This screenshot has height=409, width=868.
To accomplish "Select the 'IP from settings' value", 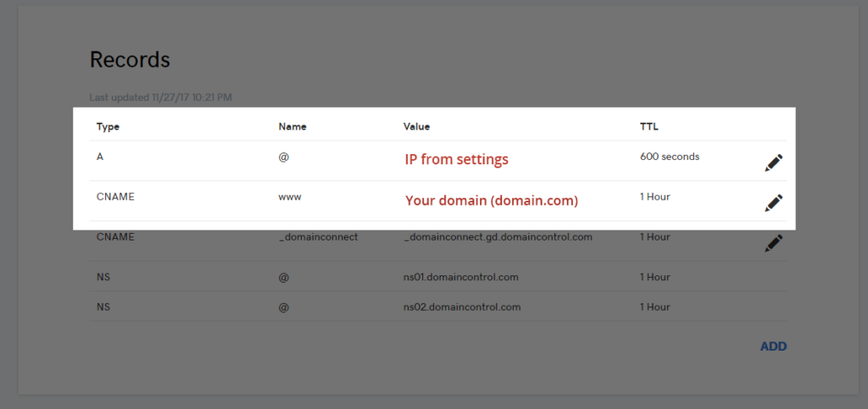I will (456, 159).
